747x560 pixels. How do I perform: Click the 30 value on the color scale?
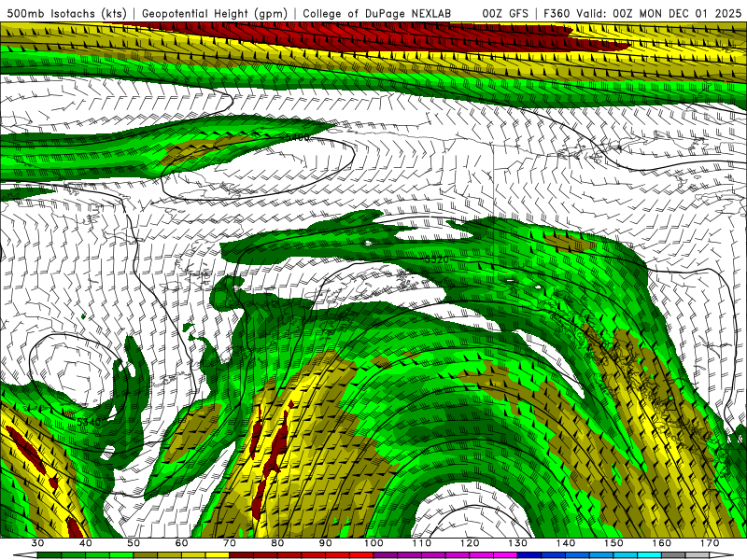tap(37, 543)
